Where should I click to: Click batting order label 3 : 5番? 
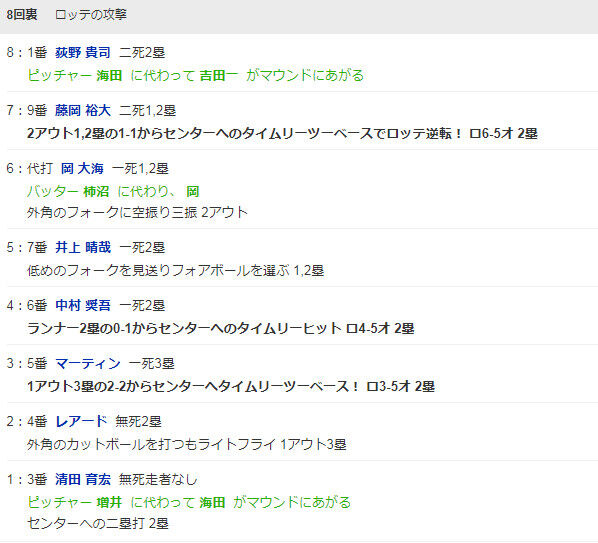pyautogui.click(x=27, y=363)
